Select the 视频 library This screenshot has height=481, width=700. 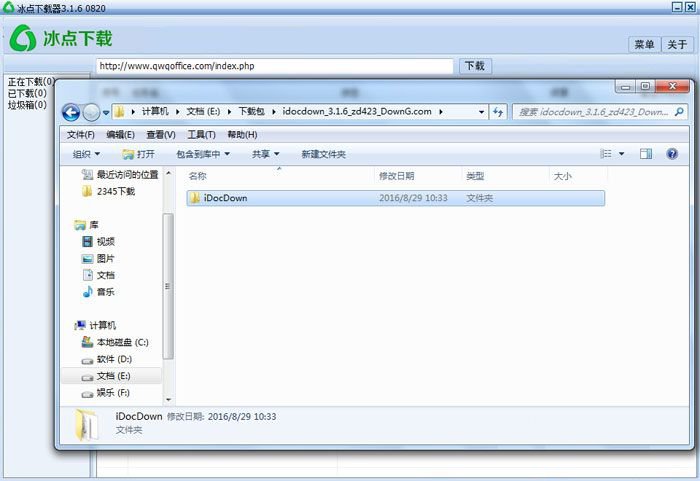pyautogui.click(x=99, y=242)
